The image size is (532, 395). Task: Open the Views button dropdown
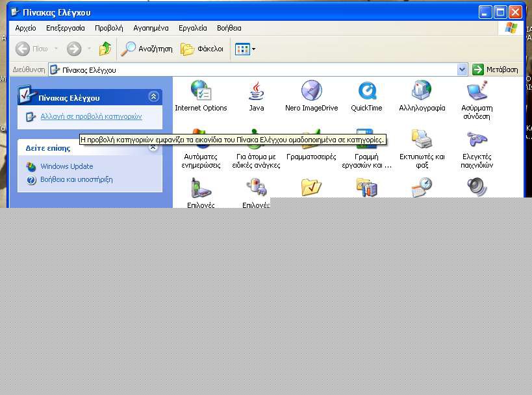coord(253,49)
